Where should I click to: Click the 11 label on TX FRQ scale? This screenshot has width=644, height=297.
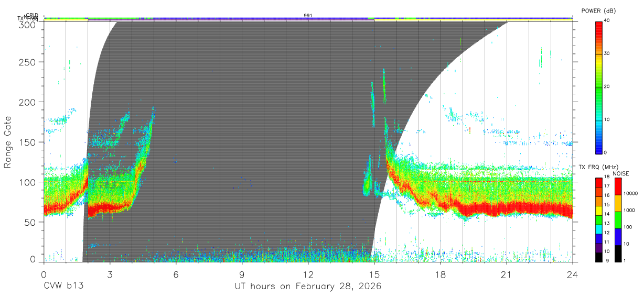tap(607, 242)
